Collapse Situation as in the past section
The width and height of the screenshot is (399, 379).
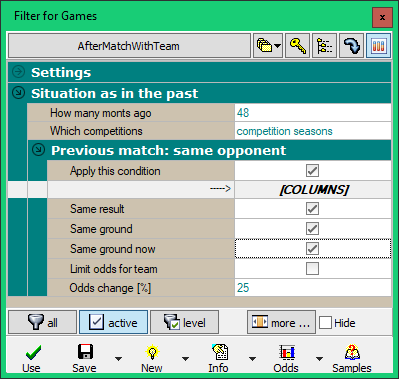18,93
